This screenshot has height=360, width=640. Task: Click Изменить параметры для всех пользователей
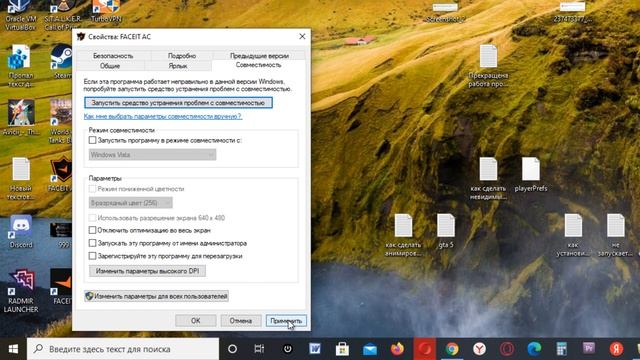tap(156, 296)
